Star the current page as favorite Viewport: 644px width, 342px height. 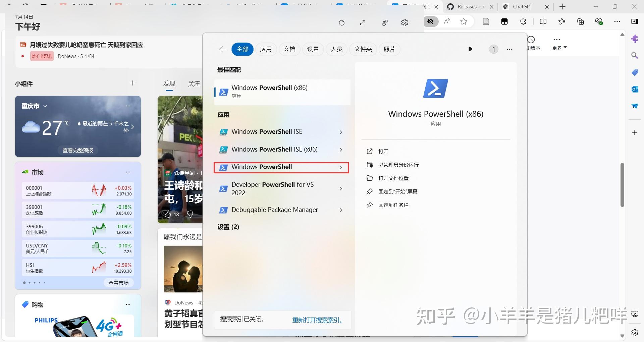(x=464, y=21)
